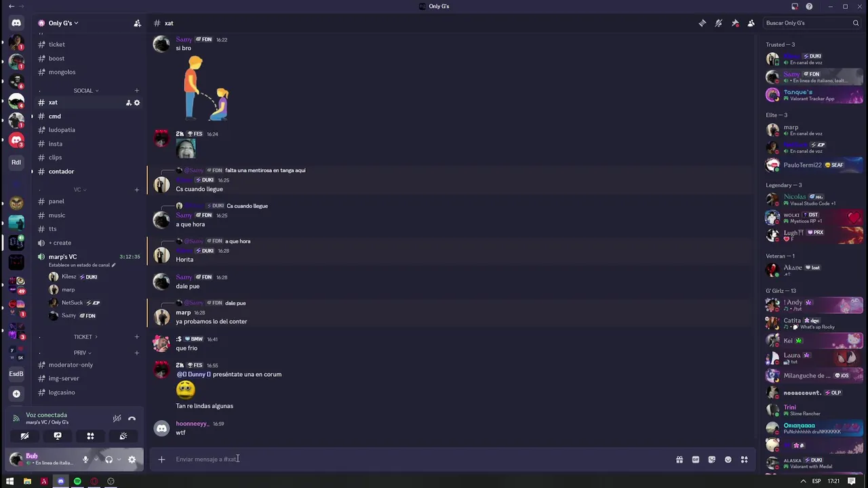868x488 pixels.
Task: Disconnect from voice with hang-up icon
Action: click(x=132, y=419)
